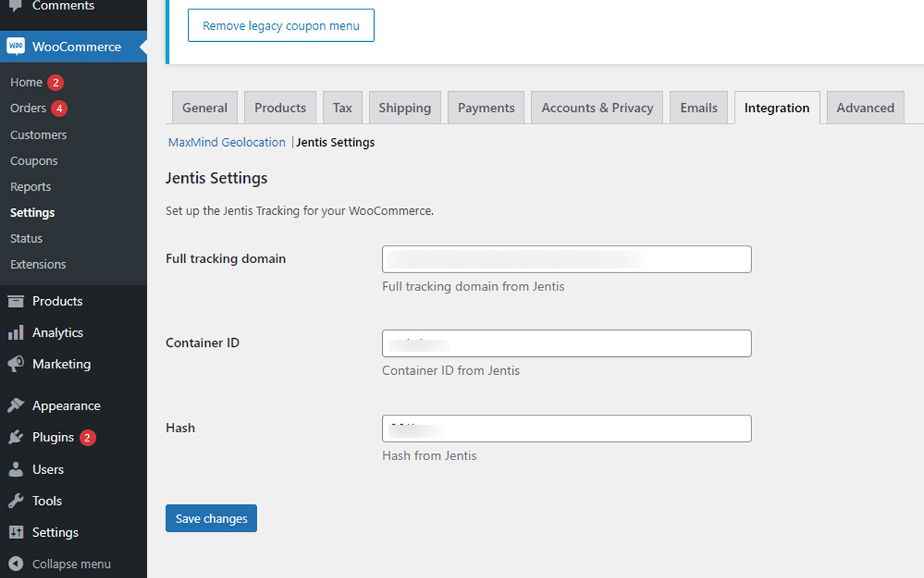Click 'Set up the Jentis Tracking' description
The height and width of the screenshot is (578, 924).
click(x=300, y=212)
